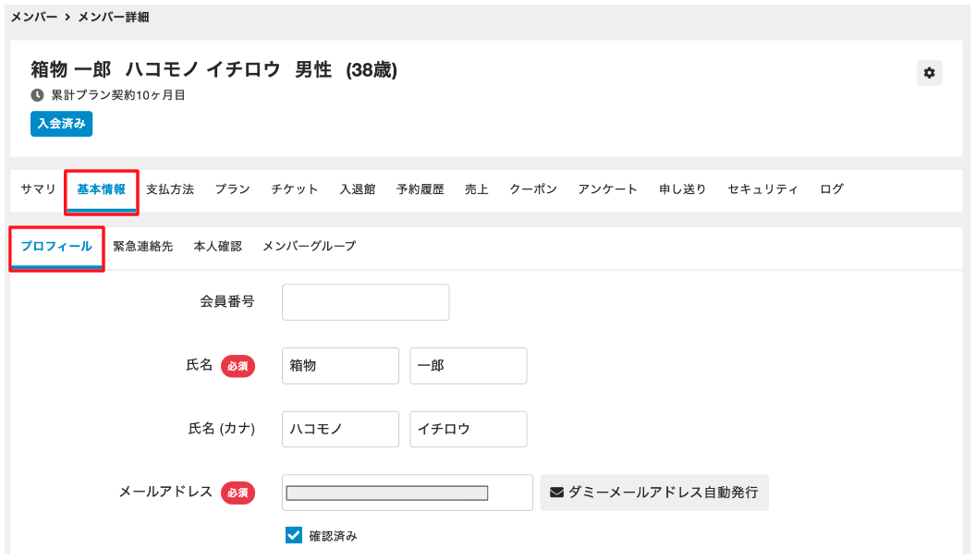Screen dimensions: 975x560
Task: Click the メンバー breadcrumb link
Action: pyautogui.click(x=34, y=17)
